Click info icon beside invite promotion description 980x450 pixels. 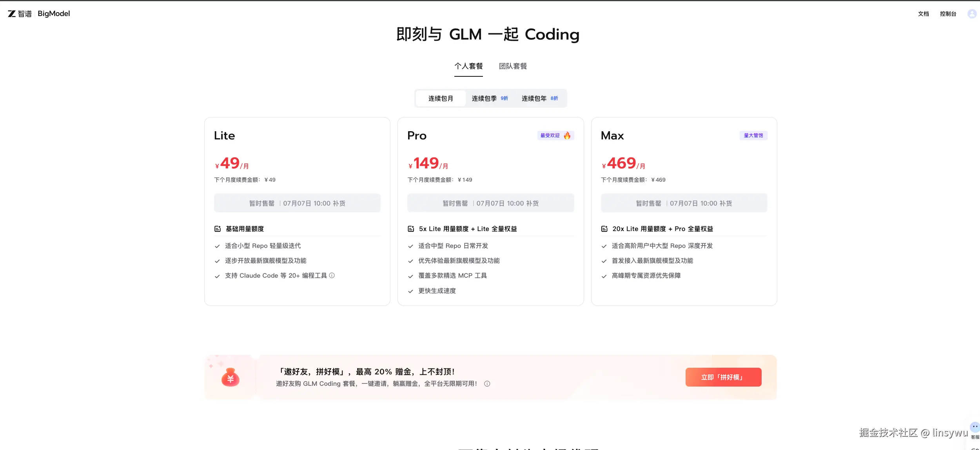(487, 384)
